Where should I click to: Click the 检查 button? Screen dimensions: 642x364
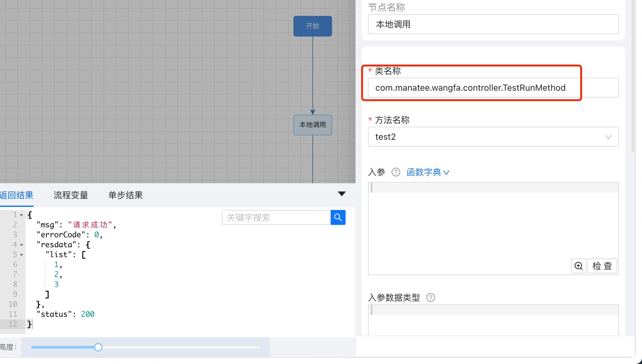602,266
